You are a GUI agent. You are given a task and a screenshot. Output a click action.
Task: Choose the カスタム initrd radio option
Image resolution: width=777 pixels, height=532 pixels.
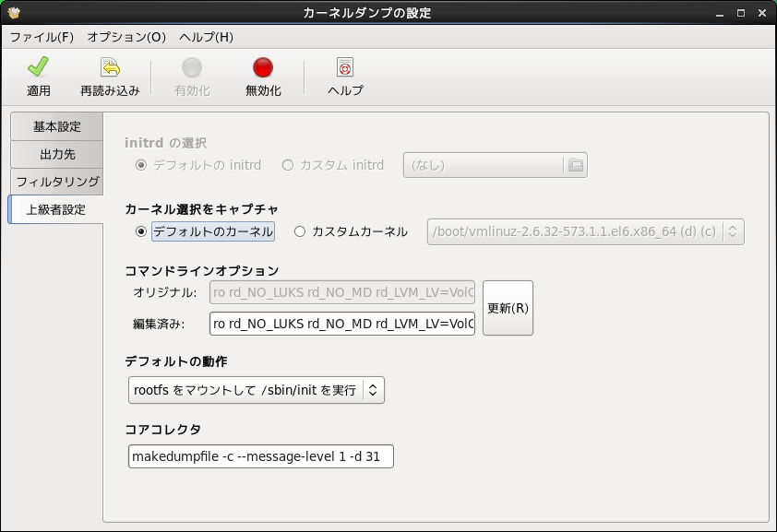click(x=288, y=165)
